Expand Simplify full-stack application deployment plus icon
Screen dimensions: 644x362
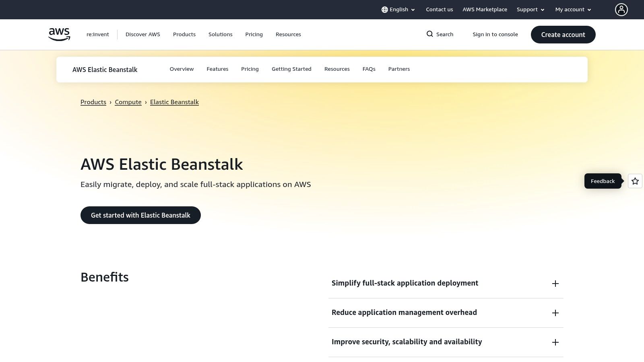click(555, 284)
